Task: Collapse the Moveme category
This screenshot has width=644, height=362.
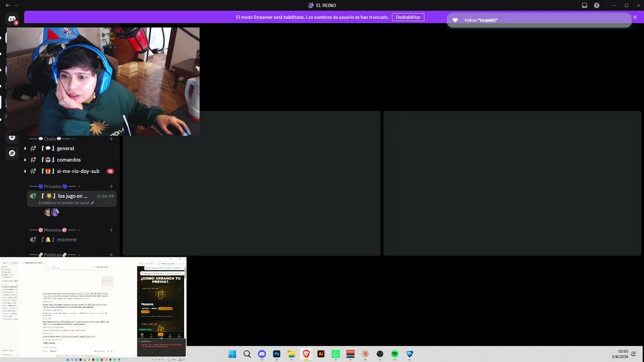Action: 55,230
